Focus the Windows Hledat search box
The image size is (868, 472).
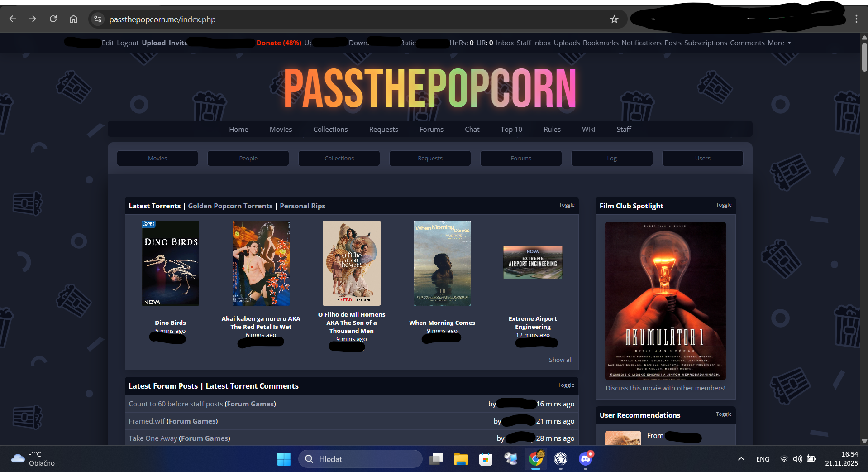click(x=360, y=459)
